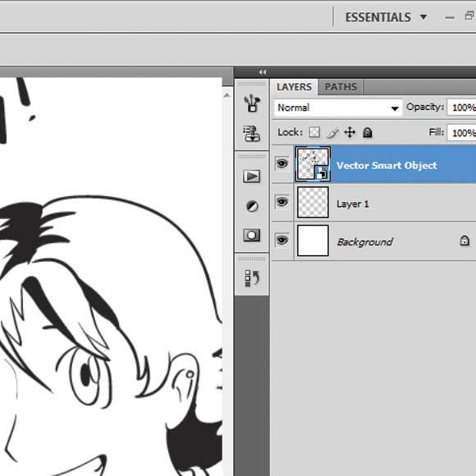Open the History panel icon
Viewport: 476px width, 476px height.
tap(252, 278)
